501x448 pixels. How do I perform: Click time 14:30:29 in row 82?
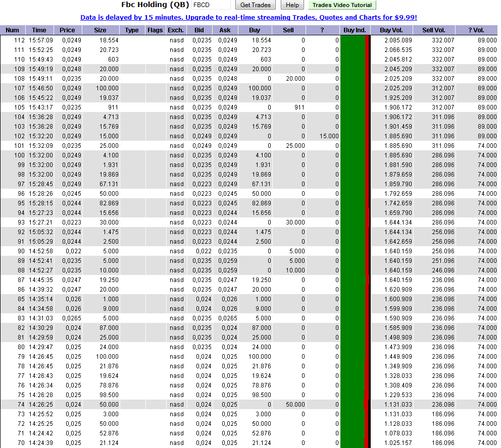pyautogui.click(x=41, y=327)
